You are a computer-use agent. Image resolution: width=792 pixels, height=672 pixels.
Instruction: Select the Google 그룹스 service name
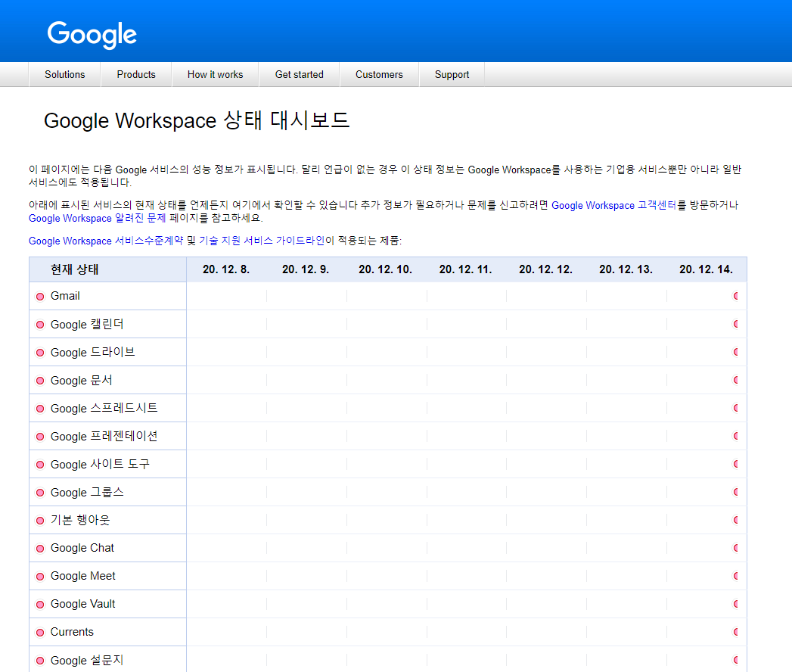point(87,492)
